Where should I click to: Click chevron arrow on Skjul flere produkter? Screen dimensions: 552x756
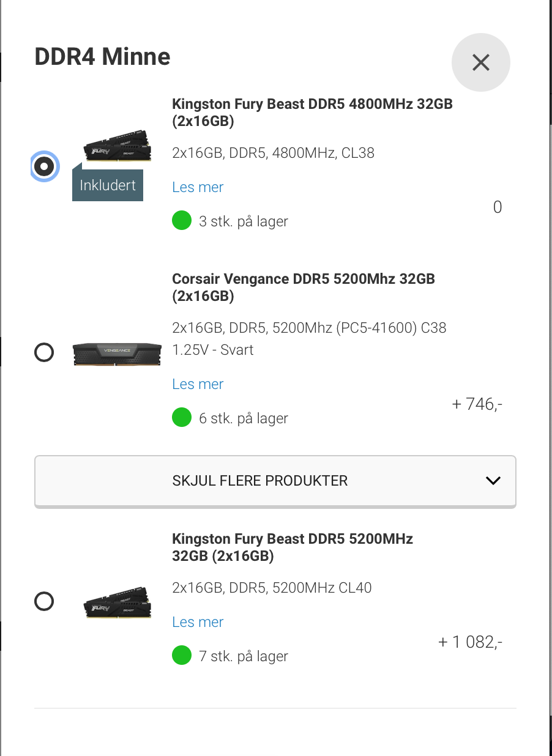pos(493,481)
